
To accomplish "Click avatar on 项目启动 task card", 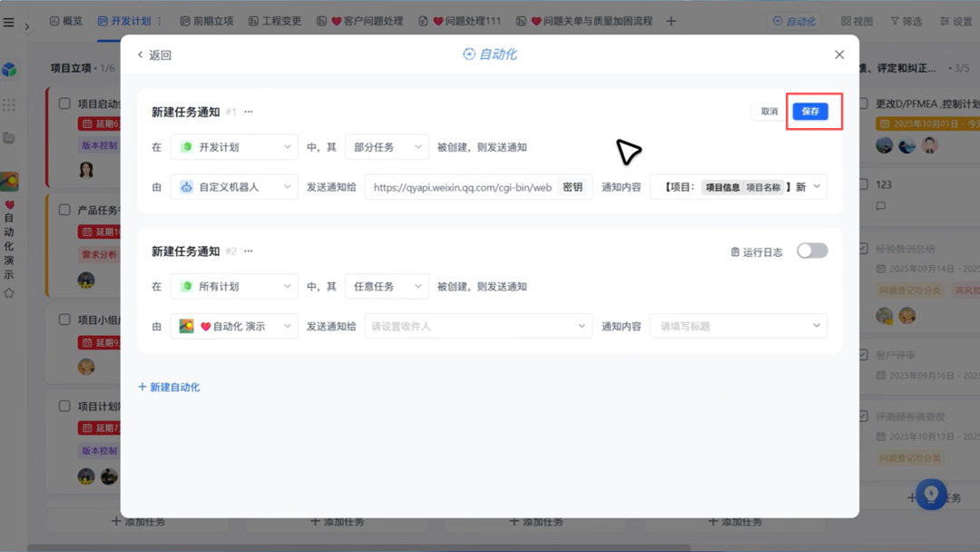I will pos(86,170).
